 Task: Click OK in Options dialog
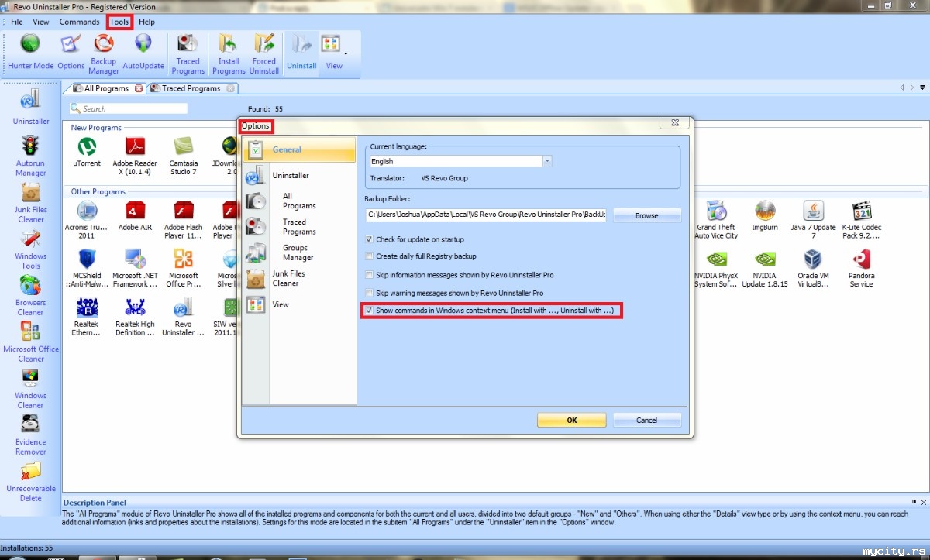tap(572, 420)
